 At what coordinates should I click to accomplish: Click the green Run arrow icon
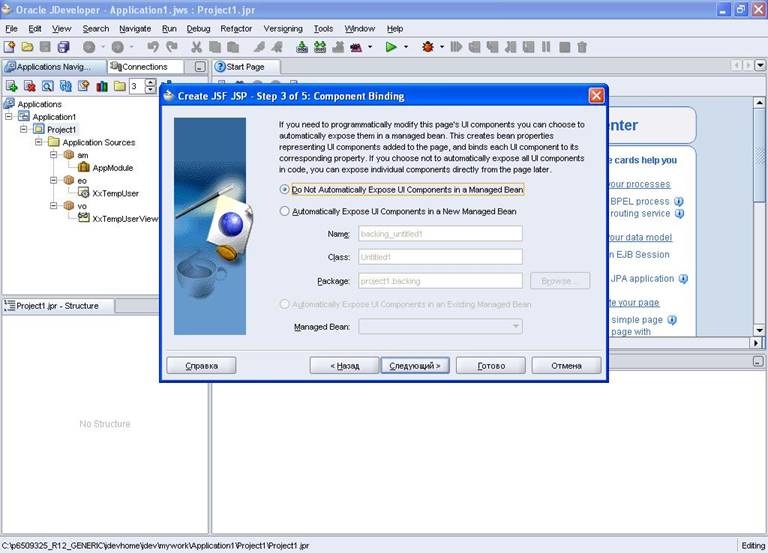(x=391, y=47)
